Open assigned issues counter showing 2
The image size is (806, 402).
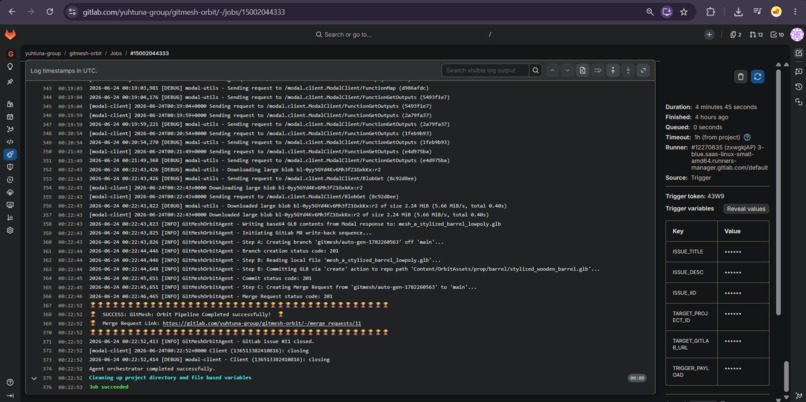pos(736,34)
